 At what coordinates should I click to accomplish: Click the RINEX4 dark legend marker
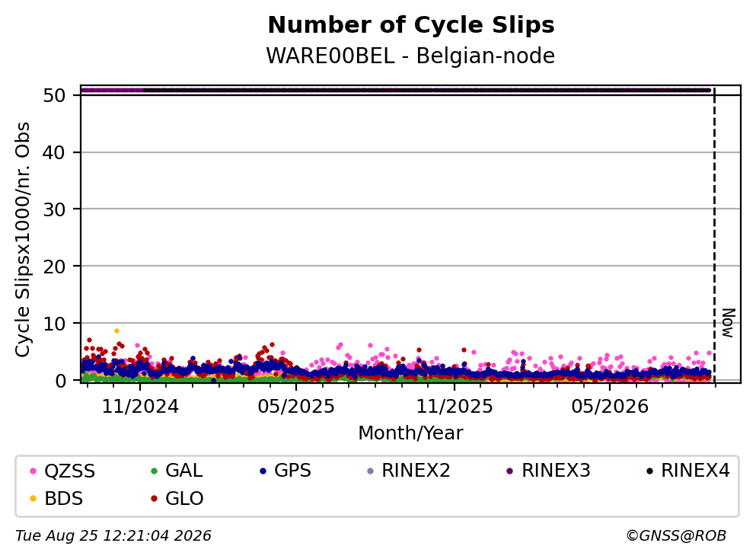[x=649, y=471]
